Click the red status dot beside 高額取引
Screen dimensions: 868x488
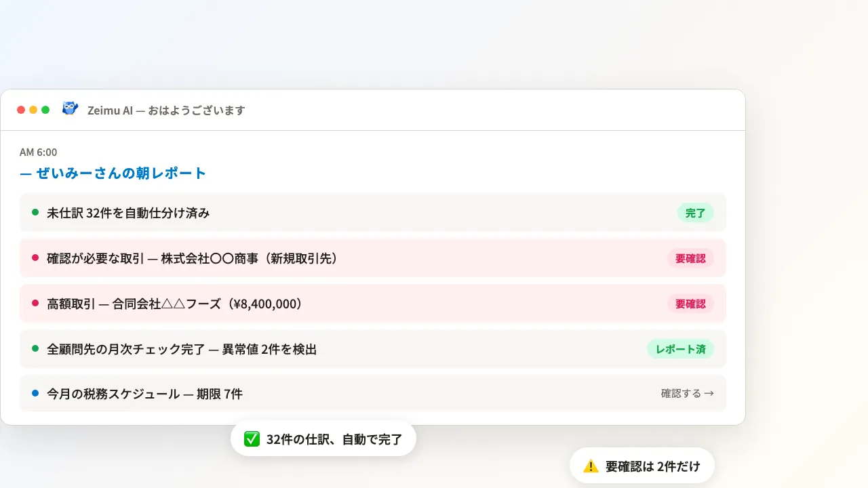tap(35, 303)
